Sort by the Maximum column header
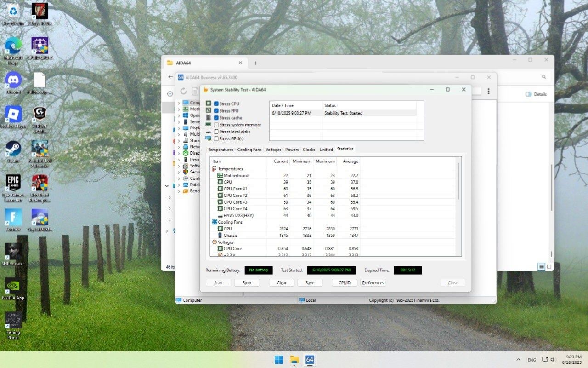 (x=325, y=161)
